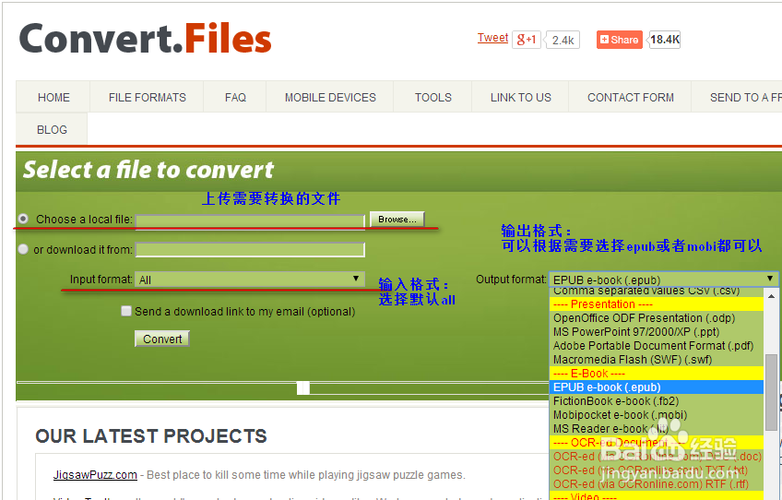The image size is (782, 500).
Task: Open the CONTACT FORM page
Action: point(630,97)
